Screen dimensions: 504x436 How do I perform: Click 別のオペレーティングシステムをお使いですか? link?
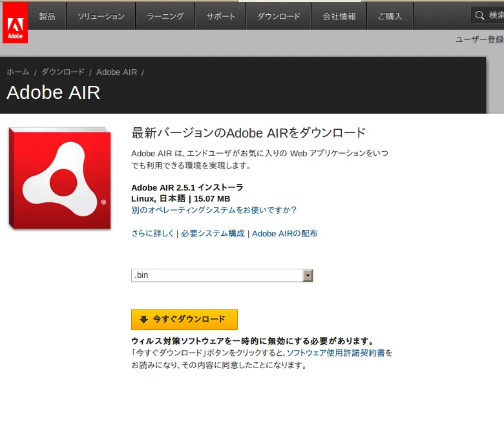pyautogui.click(x=214, y=210)
